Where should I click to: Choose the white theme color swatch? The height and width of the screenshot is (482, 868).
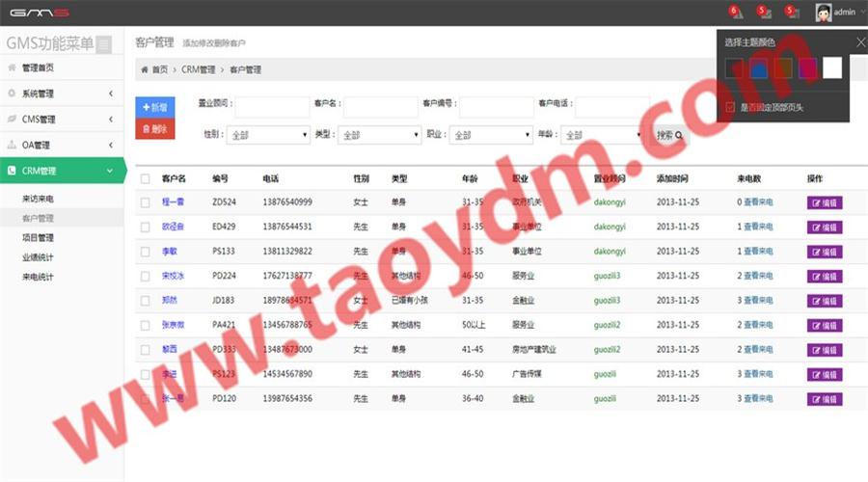832,68
